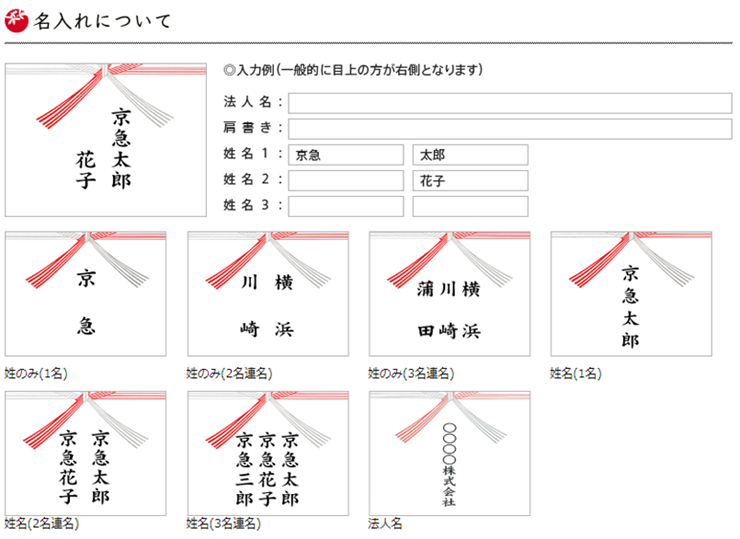Click the 法人名 caption under the last thumbnail
The image size is (740, 539).
385,523
